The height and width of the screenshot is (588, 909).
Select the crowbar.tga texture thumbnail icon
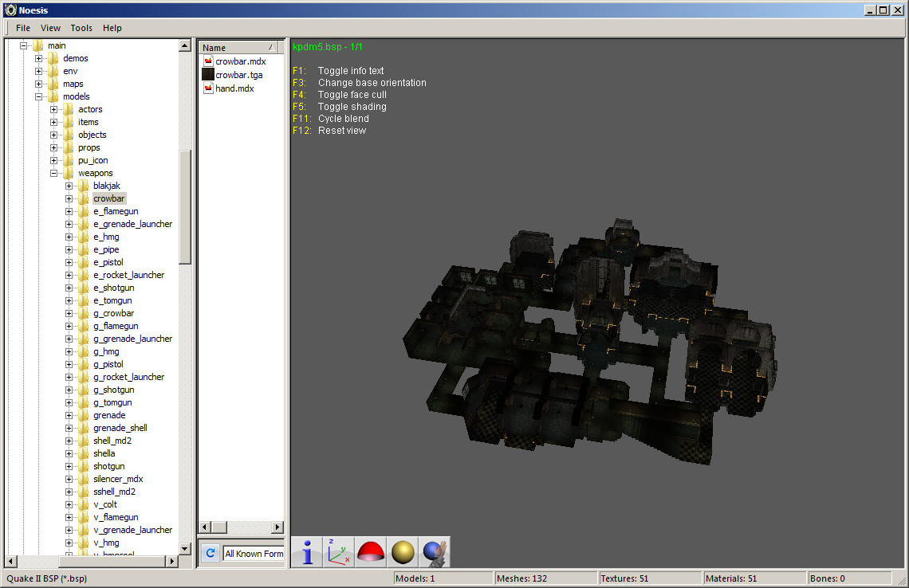click(x=208, y=75)
